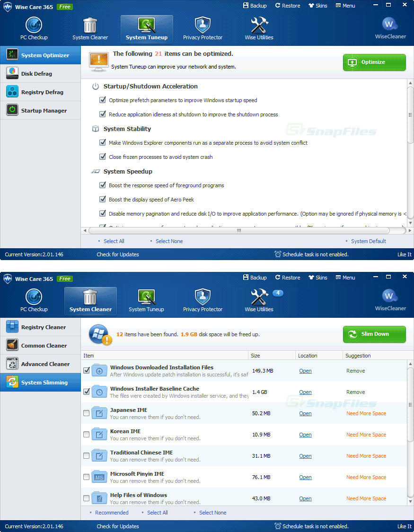Uncheck Windows Installer Baseline Cache
414x532 pixels.
(x=87, y=392)
